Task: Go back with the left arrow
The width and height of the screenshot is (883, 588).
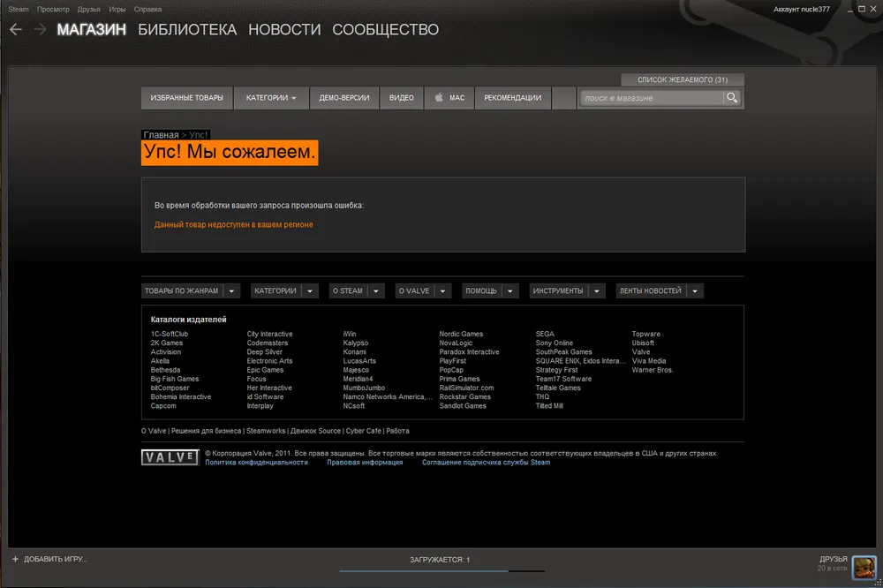Action: point(16,29)
